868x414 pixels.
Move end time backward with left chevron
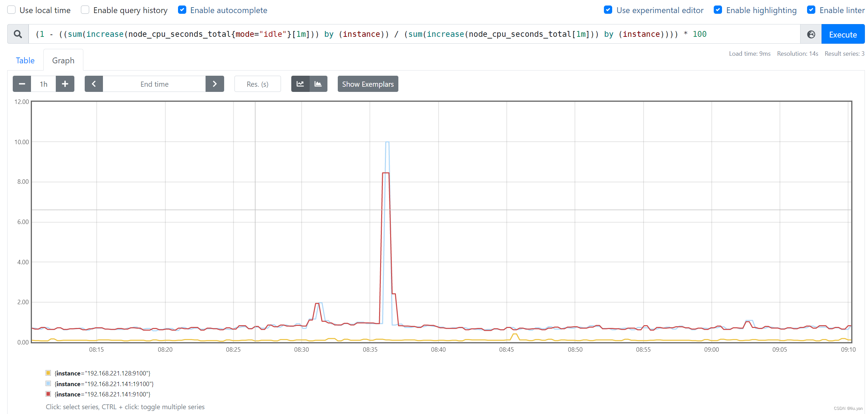click(94, 84)
